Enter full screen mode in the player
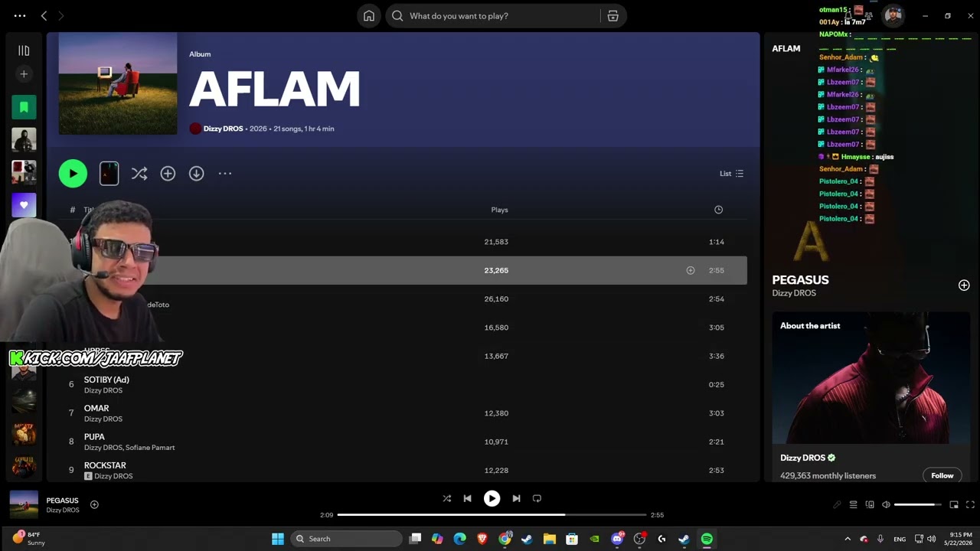Viewport: 980px width, 551px height. (970, 504)
